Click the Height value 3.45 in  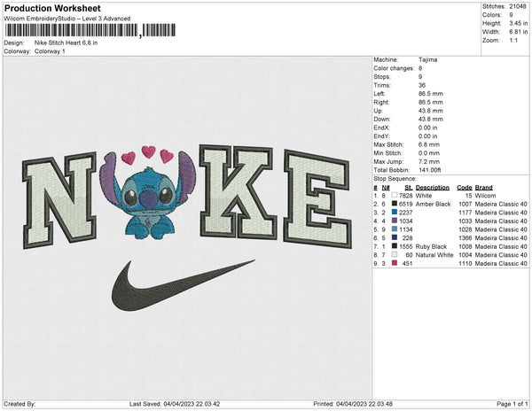pyautogui.click(x=519, y=23)
